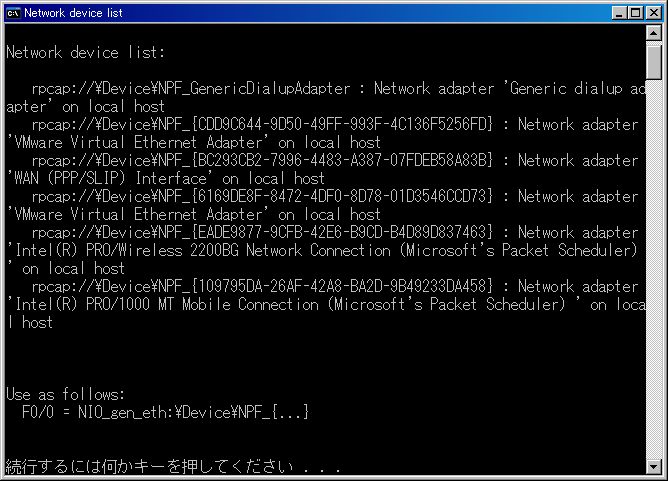Viewport: 668px width, 481px height.
Task: Click the BC293CB2 device GUID line
Action: pos(262,161)
